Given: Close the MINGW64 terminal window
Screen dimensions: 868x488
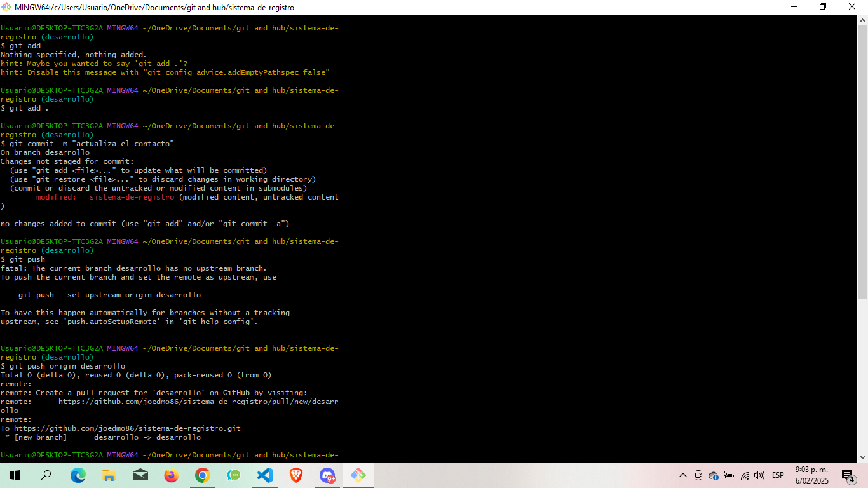Looking at the screenshot, I should click(x=852, y=7).
